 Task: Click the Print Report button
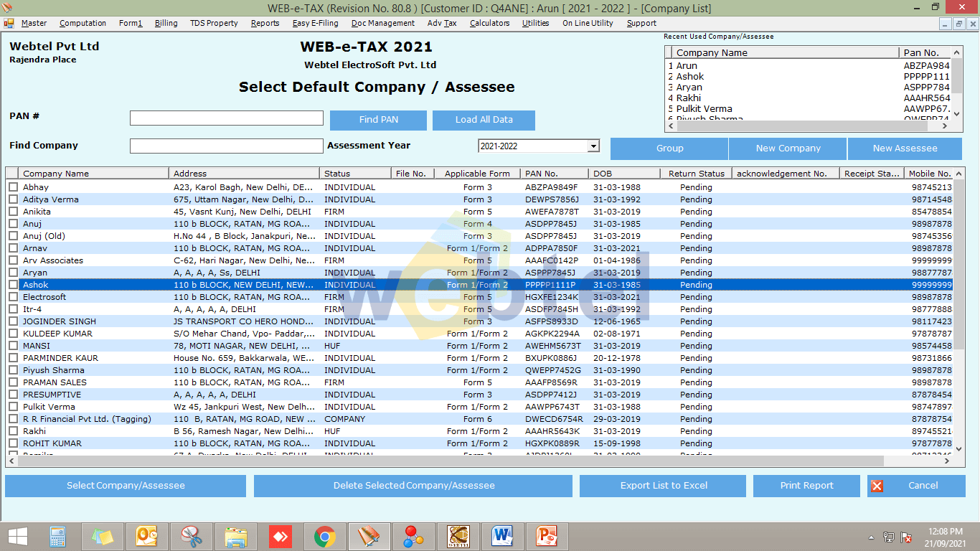coord(806,486)
